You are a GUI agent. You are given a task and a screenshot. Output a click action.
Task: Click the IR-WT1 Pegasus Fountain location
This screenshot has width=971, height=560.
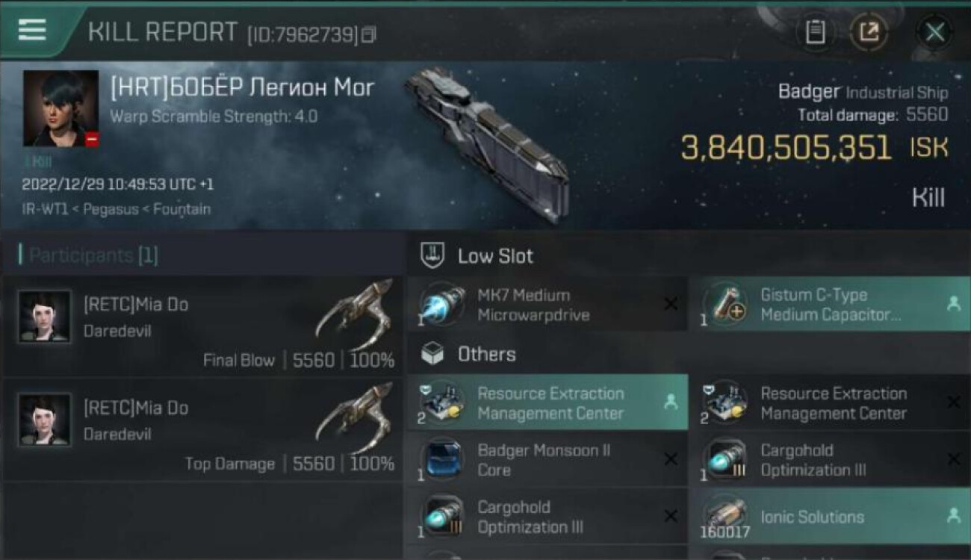pyautogui.click(x=116, y=209)
